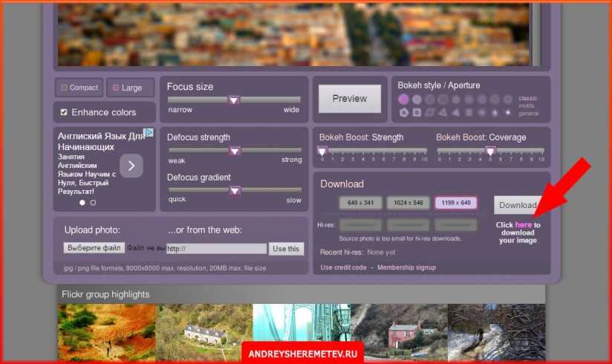Select the second round bokeh style circle
The image size is (612, 364).
[x=417, y=99]
